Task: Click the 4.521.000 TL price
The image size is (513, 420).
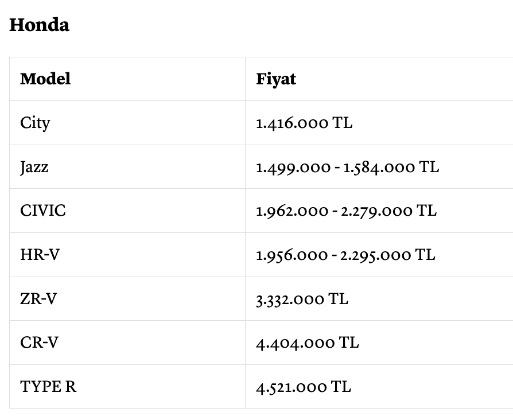Action: [x=304, y=387]
